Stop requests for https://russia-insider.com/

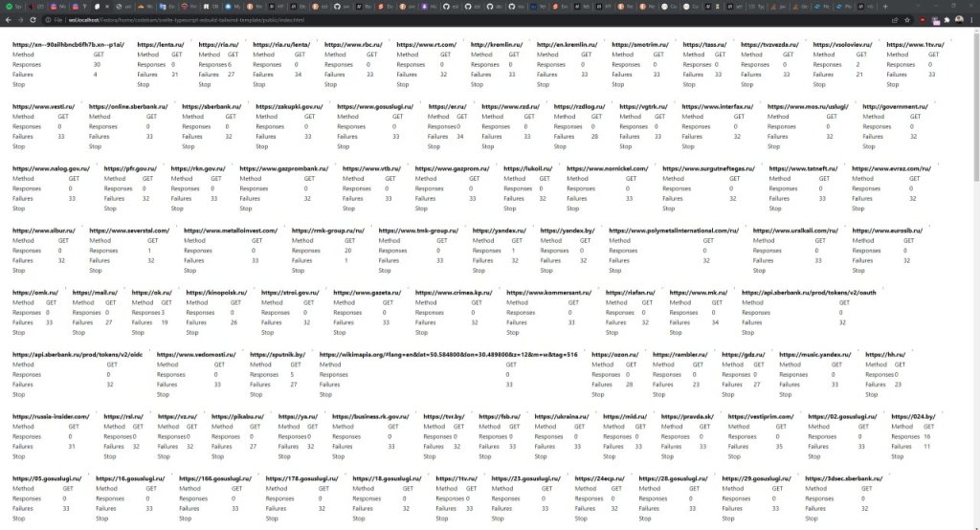click(18, 457)
